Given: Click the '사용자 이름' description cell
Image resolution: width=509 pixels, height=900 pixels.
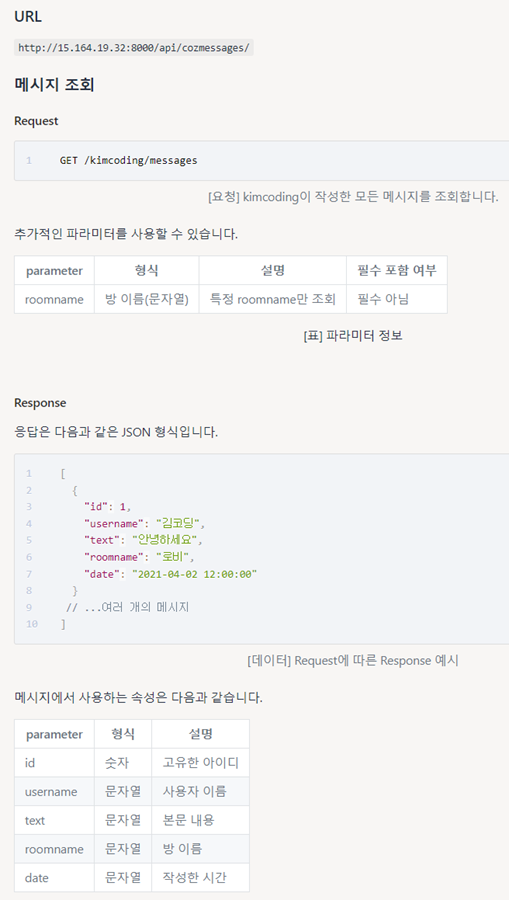Looking at the screenshot, I should 200,792.
